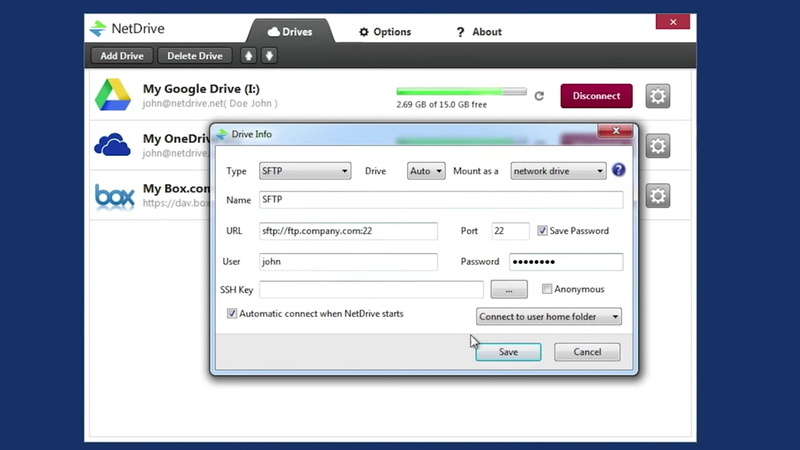Image resolution: width=800 pixels, height=450 pixels.
Task: Close the NetDrive main window
Action: point(673,22)
